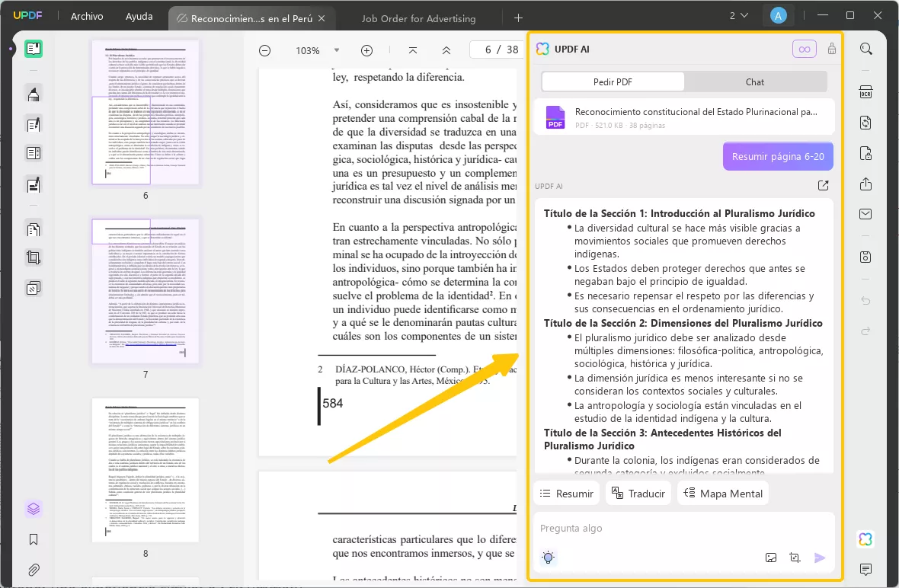Screen dimensions: 899x588
Task: Export the AI answer via arrow icon
Action: [824, 185]
